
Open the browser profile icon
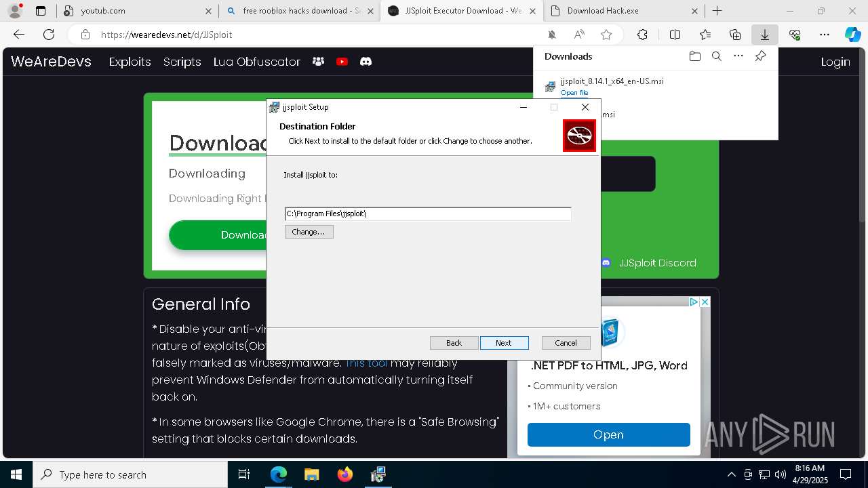pos(14,11)
